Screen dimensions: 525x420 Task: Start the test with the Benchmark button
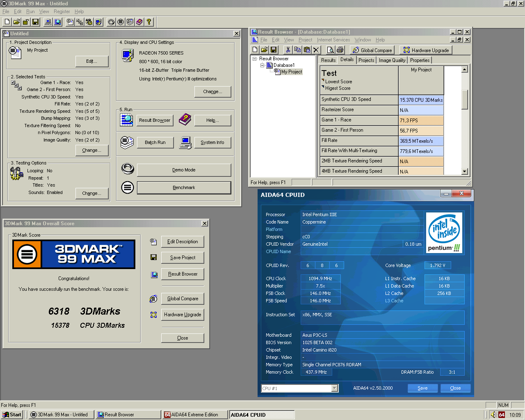pos(184,187)
